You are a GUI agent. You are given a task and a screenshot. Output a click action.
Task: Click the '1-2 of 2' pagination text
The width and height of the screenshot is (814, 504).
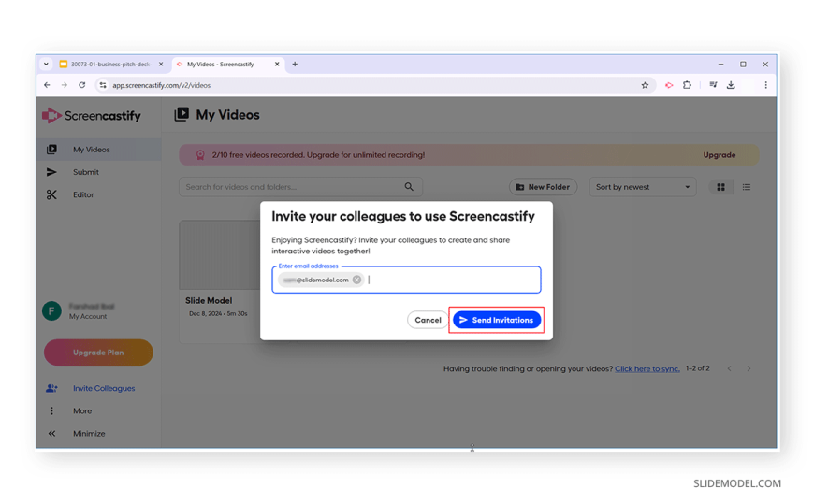(698, 368)
